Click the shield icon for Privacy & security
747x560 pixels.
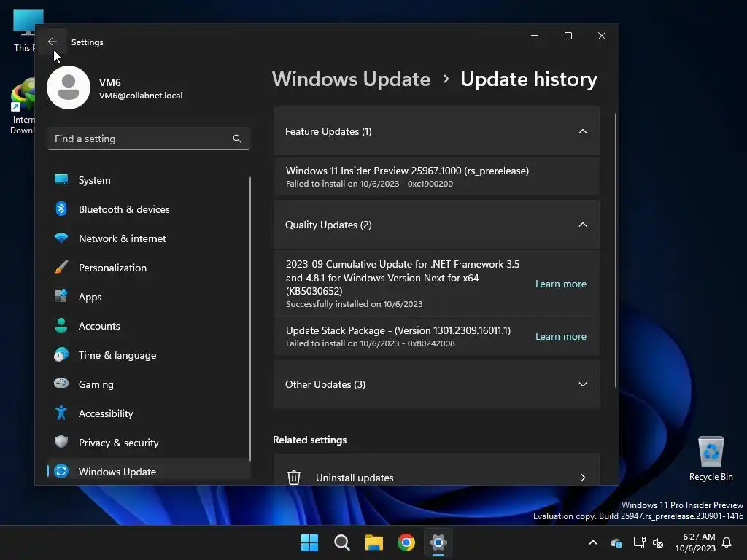61,442
